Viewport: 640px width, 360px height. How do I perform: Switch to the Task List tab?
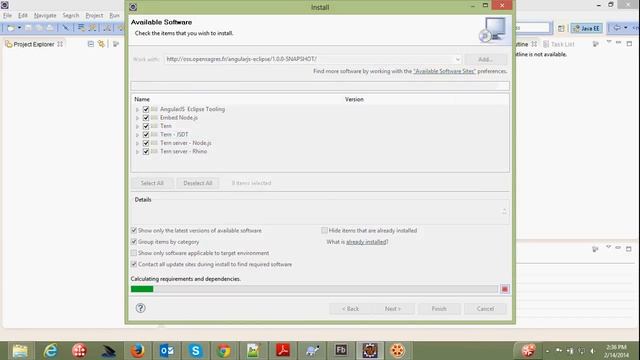tap(558, 44)
